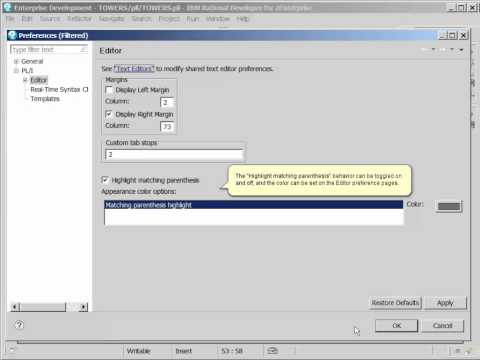Click the clear filter icon in the filter box
Viewport: 480px width, 360px height.
[83, 50]
